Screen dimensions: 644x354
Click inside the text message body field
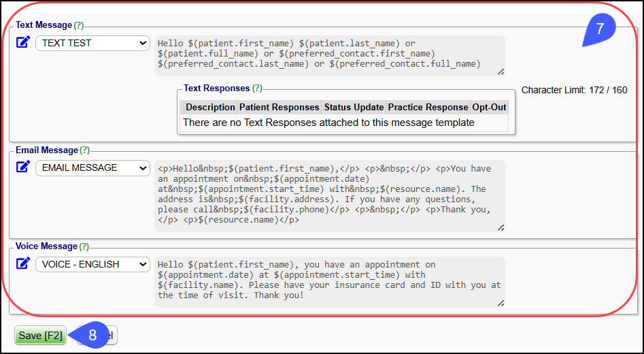(x=330, y=54)
